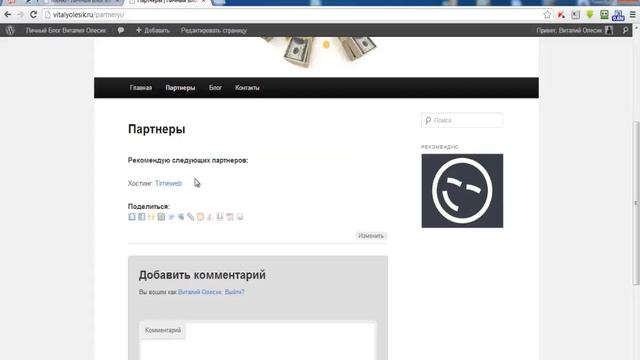Image resolution: width=640 pixels, height=360 pixels.
Task: Open the green lightbulb extension icon
Action: point(590,15)
